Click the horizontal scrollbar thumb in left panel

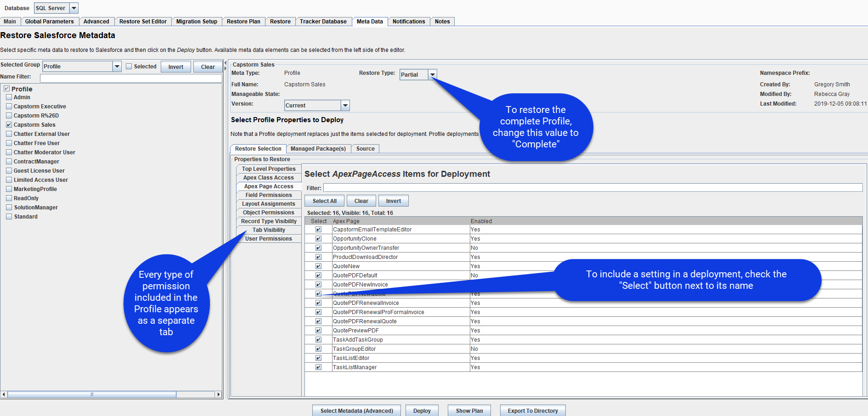click(x=92, y=394)
